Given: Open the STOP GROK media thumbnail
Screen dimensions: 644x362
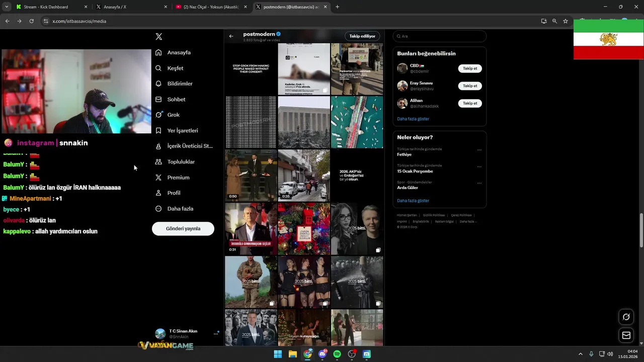Looking at the screenshot, I should pos(251,69).
